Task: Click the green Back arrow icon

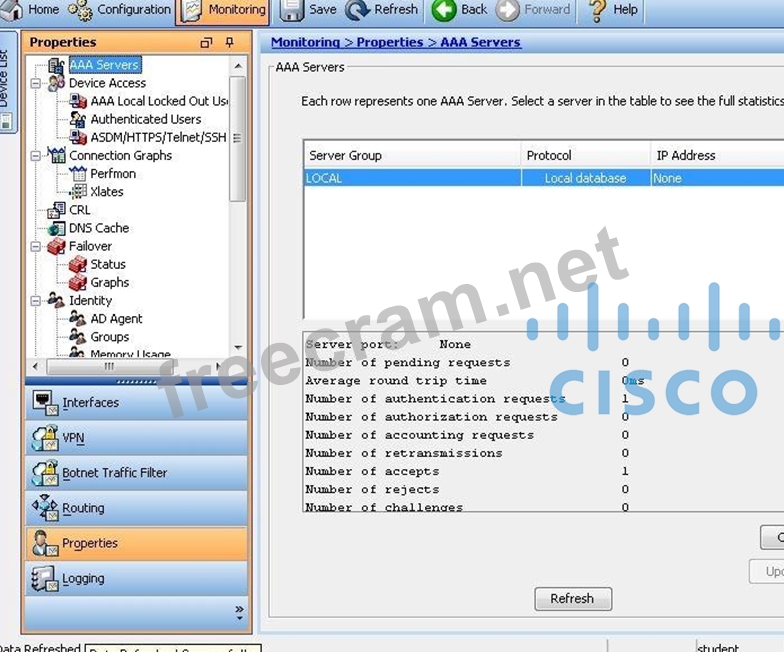Action: tap(443, 10)
